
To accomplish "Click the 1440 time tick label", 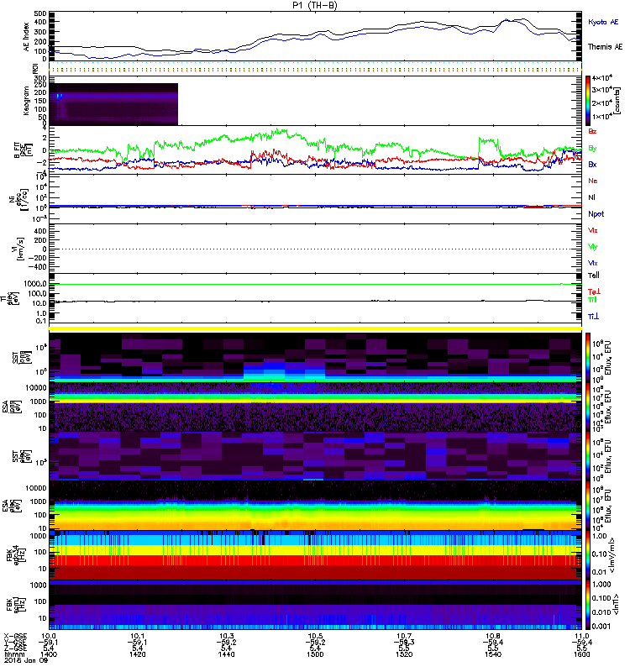I will [x=226, y=654].
